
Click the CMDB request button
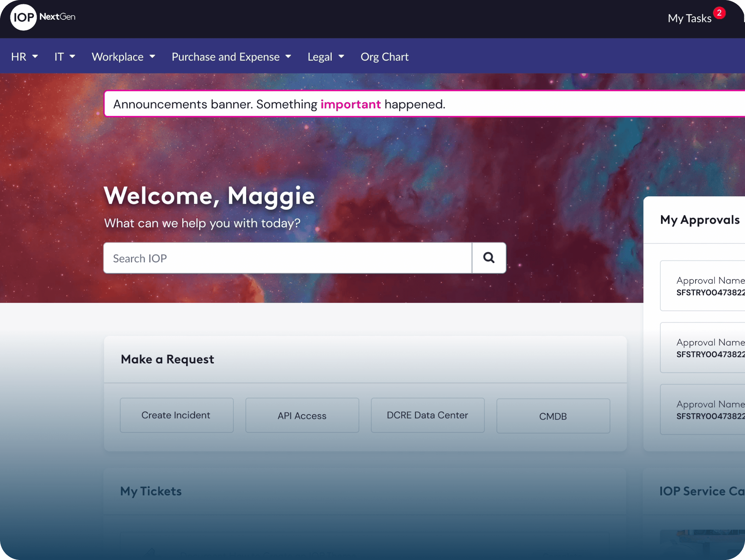pos(553,416)
